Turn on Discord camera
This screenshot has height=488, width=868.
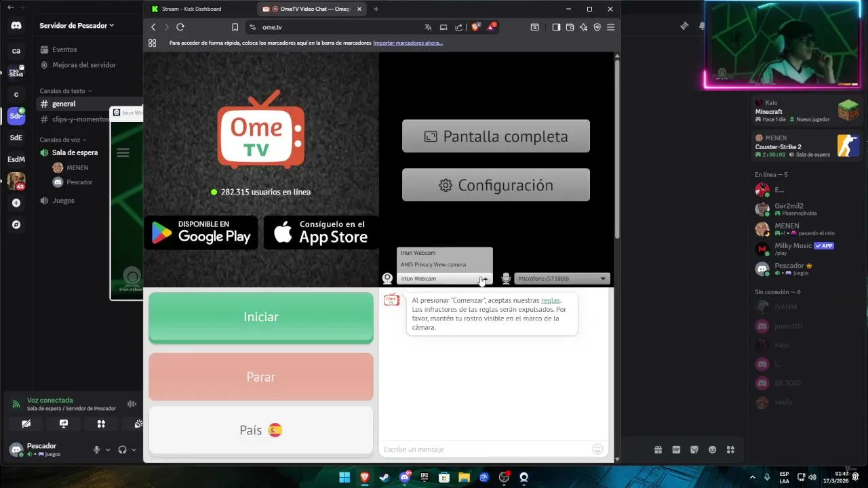click(26, 424)
